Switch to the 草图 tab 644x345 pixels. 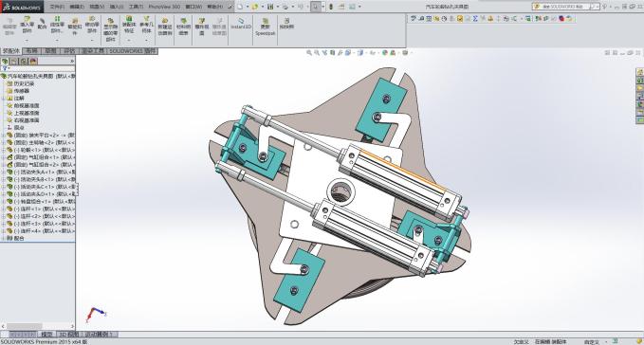click(50, 51)
